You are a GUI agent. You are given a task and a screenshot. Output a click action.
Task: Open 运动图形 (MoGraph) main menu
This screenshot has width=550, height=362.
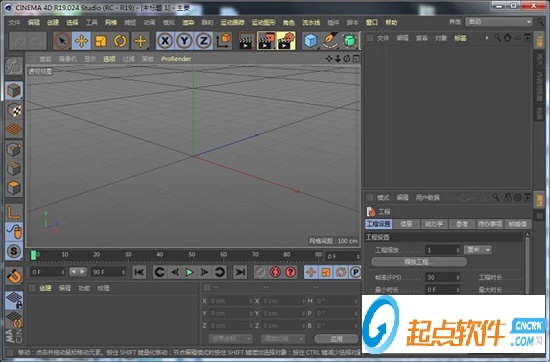pos(263,22)
